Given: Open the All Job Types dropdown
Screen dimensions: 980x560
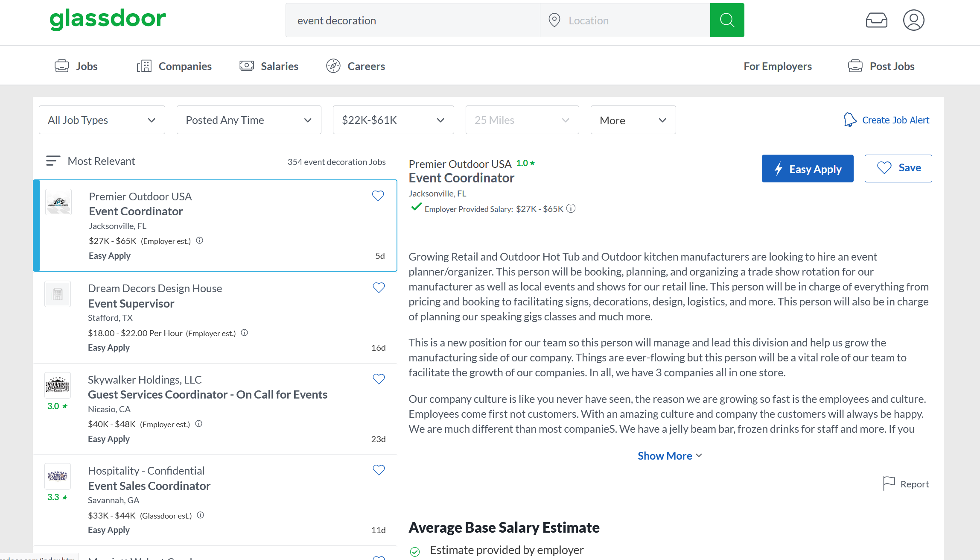Looking at the screenshot, I should [102, 120].
